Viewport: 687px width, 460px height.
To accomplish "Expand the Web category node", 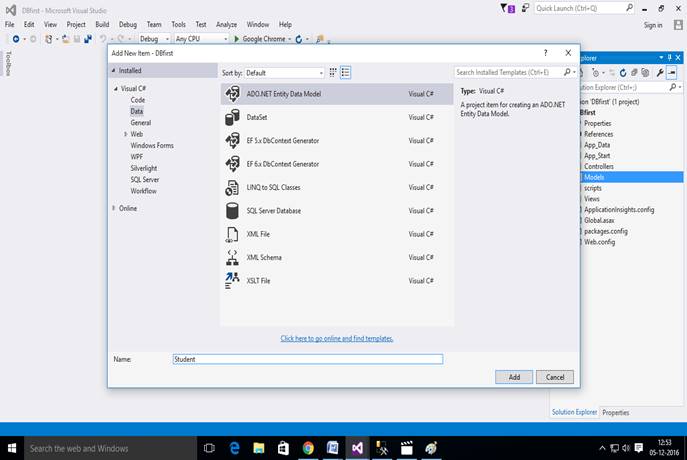I will (125, 134).
